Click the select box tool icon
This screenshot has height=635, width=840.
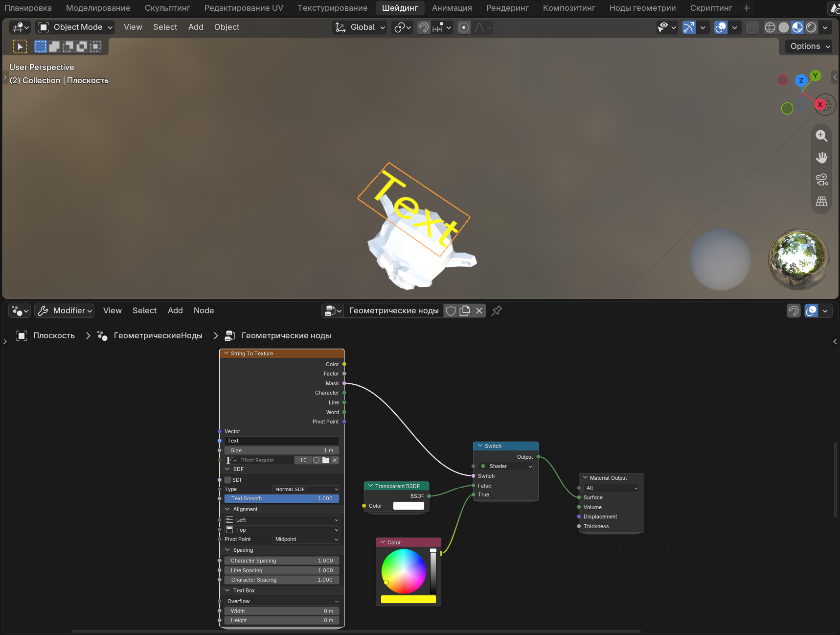click(x=41, y=47)
